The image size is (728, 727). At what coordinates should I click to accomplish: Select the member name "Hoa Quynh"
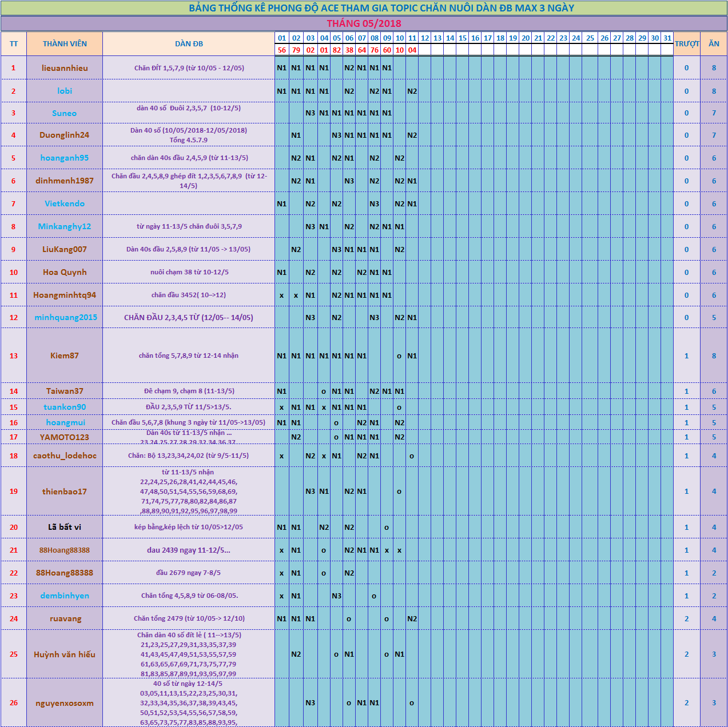click(65, 272)
